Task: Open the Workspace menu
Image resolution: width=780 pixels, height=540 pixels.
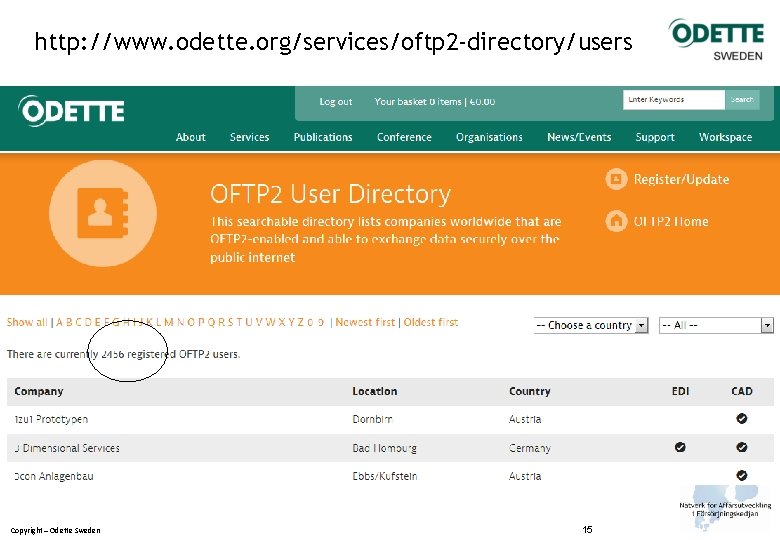Action: [x=725, y=137]
